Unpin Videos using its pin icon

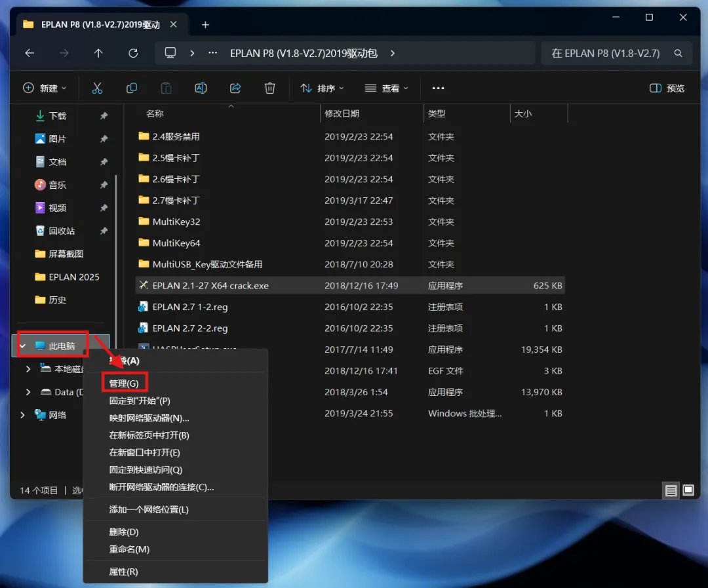pos(104,208)
